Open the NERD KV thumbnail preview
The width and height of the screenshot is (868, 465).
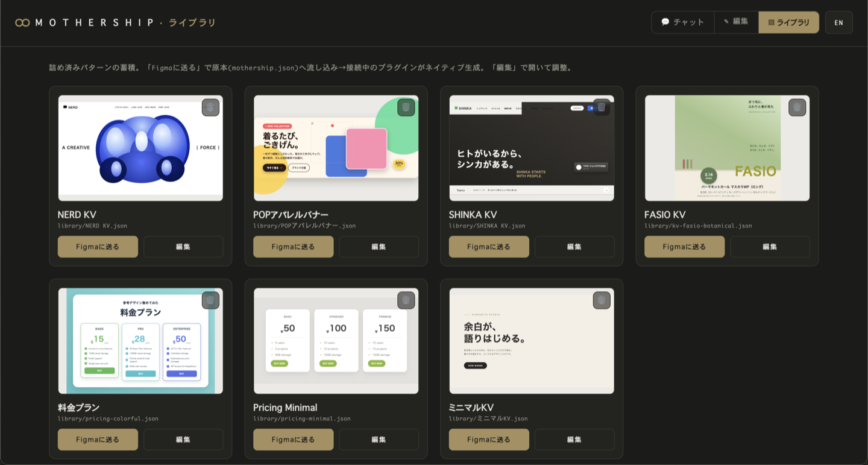click(140, 148)
